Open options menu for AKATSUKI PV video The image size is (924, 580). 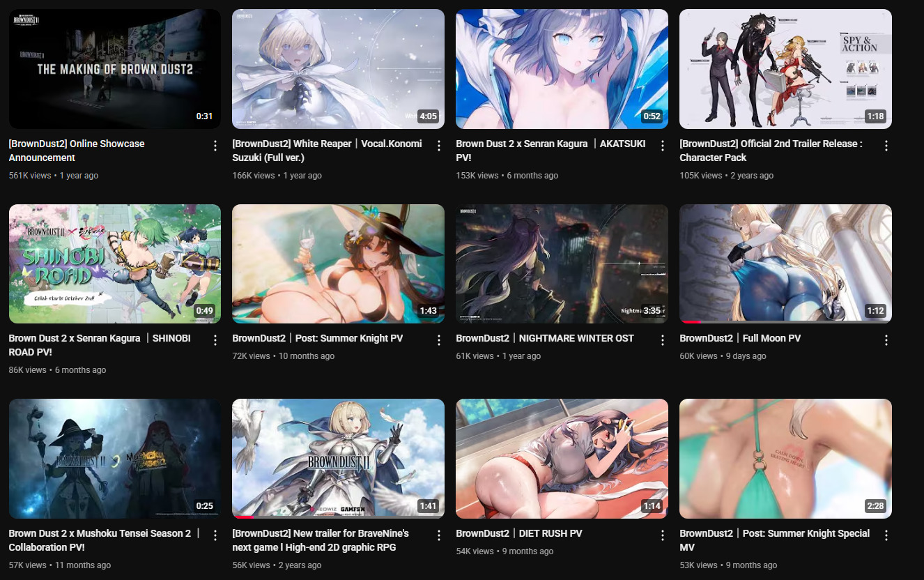tap(662, 146)
